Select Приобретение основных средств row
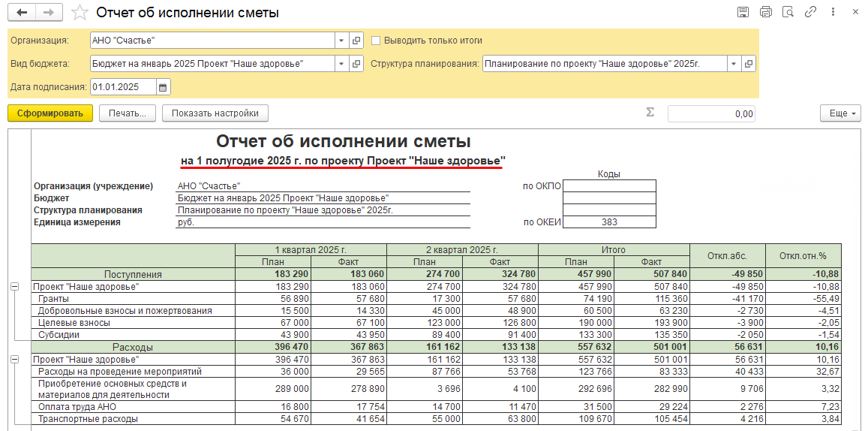 coord(113,389)
